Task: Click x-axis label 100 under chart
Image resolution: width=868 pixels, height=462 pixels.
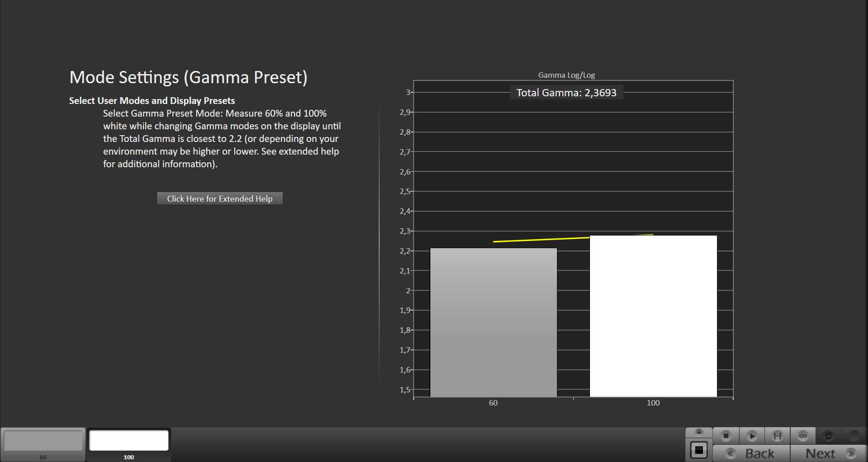Action: click(653, 403)
